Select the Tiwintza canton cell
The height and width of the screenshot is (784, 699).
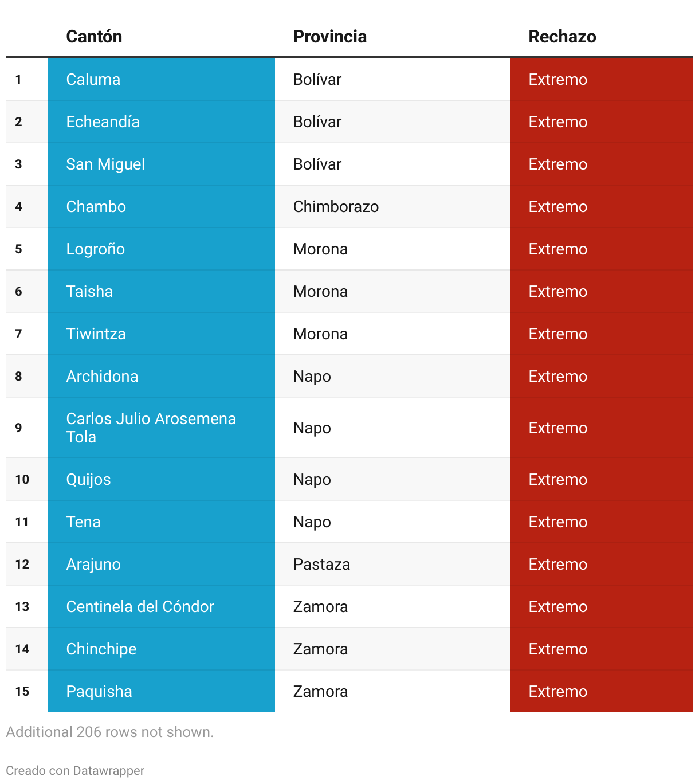pos(162,334)
